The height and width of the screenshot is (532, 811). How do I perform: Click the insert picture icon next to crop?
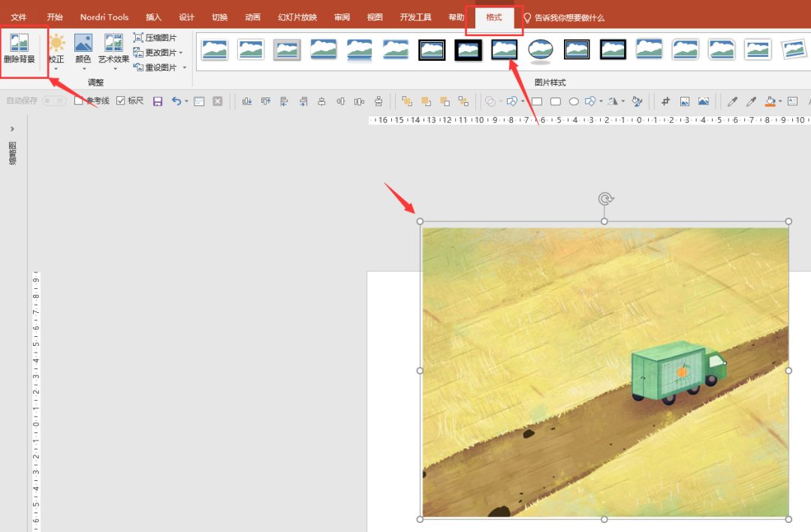(684, 101)
